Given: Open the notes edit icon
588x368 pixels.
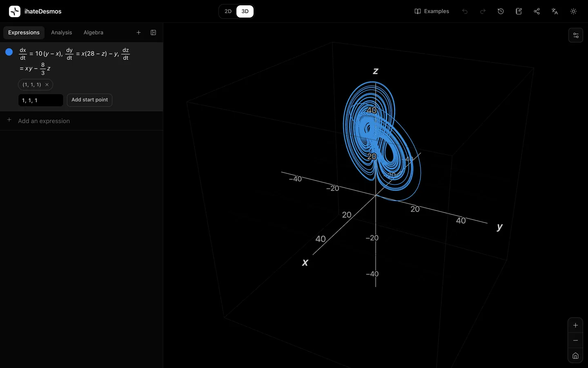Looking at the screenshot, I should click(519, 11).
